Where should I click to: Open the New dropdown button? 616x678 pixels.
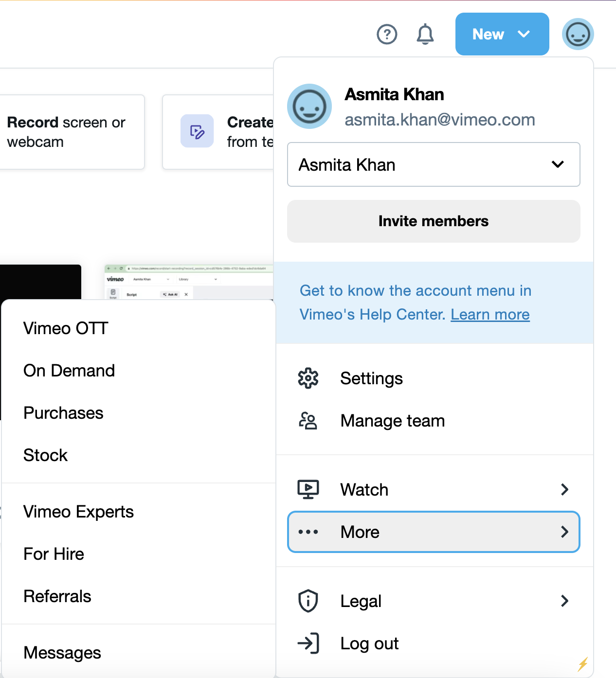click(x=502, y=35)
